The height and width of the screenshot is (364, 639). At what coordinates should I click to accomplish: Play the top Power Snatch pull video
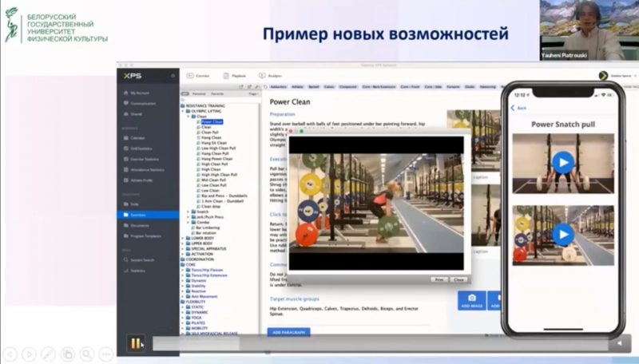(x=563, y=163)
